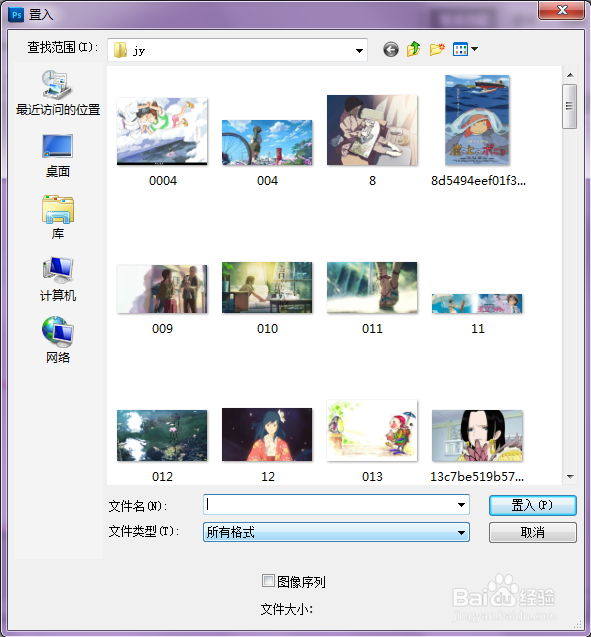Open 最近访问的位置 in the sidebar
The height and width of the screenshot is (637, 591).
pos(58,93)
